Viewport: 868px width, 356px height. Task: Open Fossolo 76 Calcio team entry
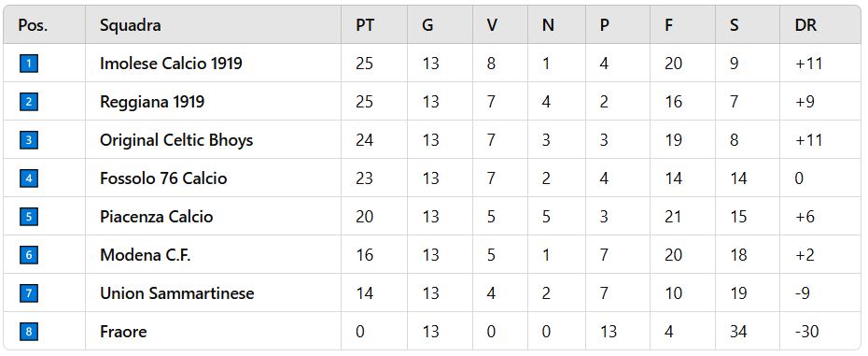[163, 178]
